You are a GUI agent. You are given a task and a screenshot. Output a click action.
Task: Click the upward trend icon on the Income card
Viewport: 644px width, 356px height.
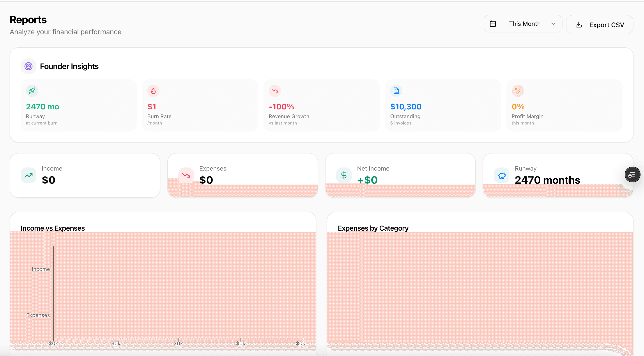pos(28,175)
